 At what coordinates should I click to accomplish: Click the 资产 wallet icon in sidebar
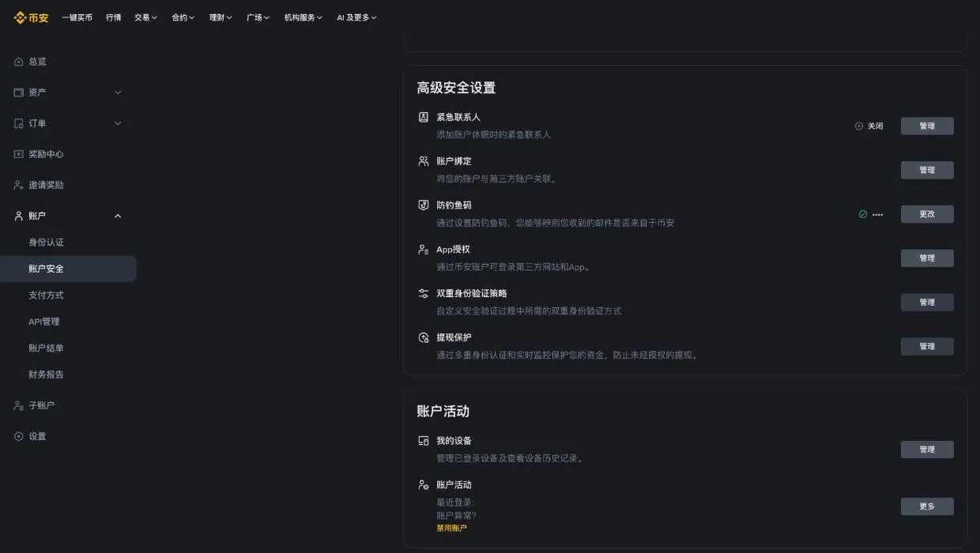pyautogui.click(x=19, y=92)
